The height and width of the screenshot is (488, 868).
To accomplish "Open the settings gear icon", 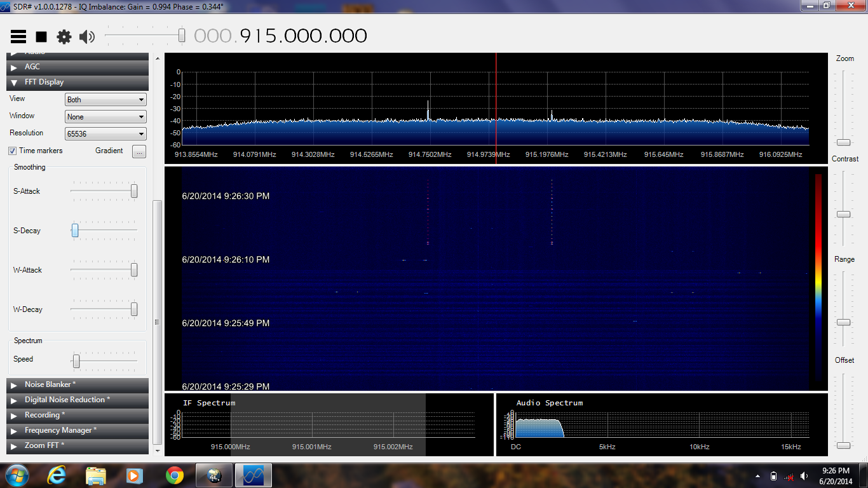I will tap(64, 37).
